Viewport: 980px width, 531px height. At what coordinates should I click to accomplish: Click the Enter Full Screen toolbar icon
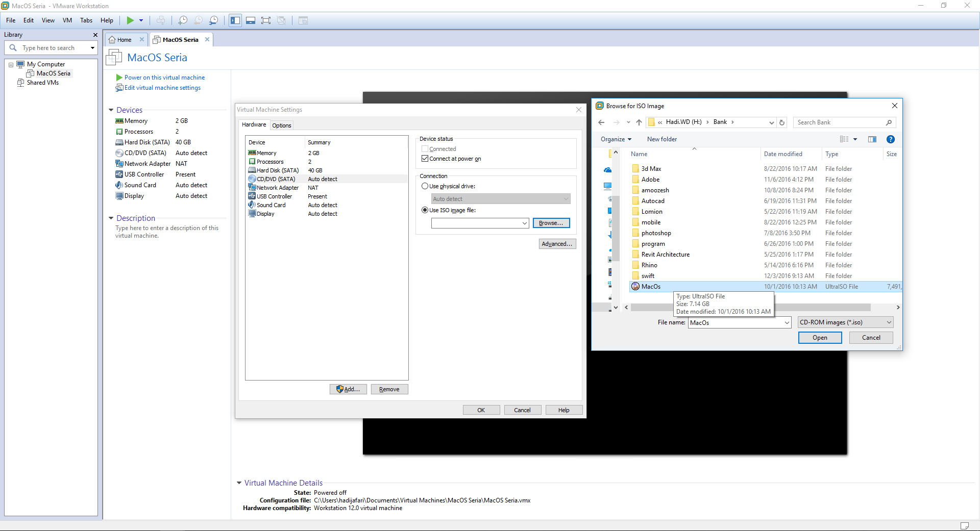(266, 20)
